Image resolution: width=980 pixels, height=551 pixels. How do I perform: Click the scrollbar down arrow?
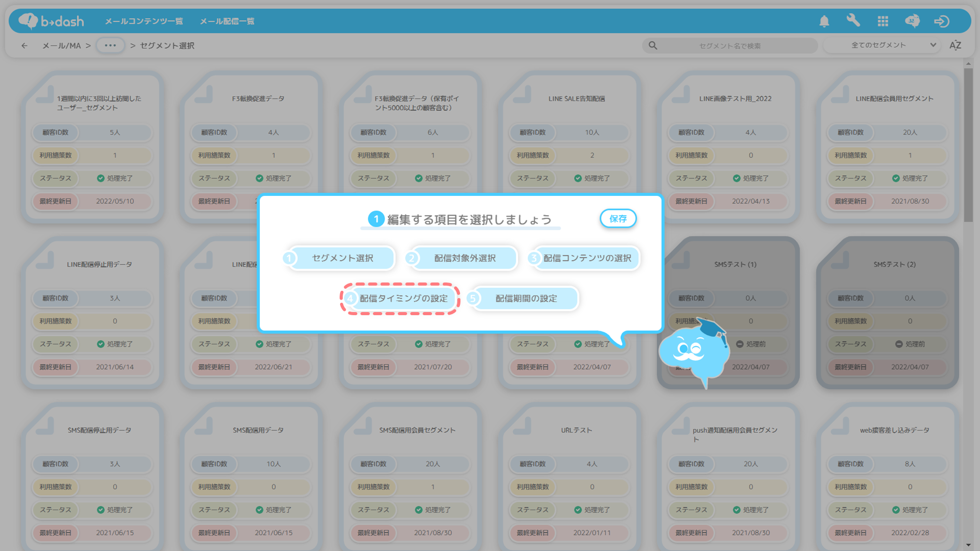[x=968, y=545]
